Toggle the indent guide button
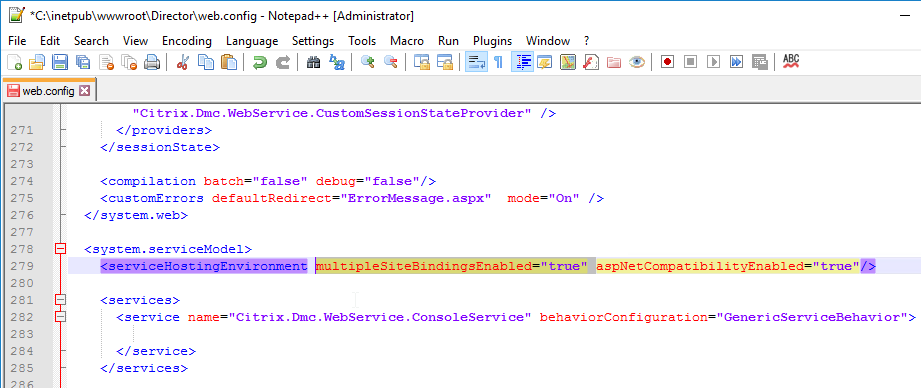The width and height of the screenshot is (921, 388). (522, 62)
